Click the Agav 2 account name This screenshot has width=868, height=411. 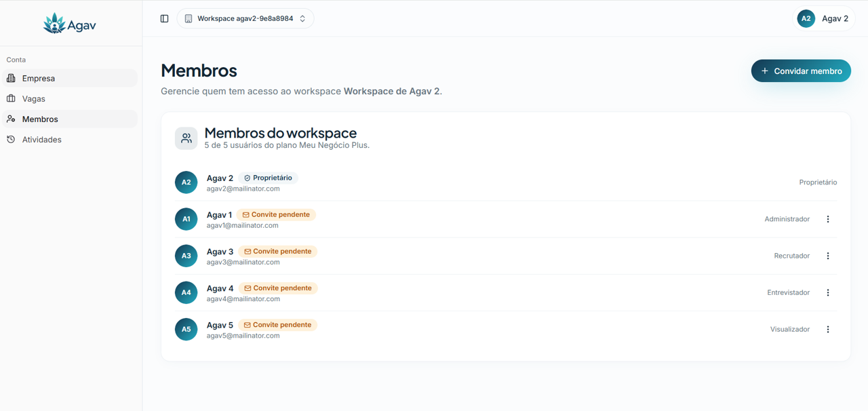pos(835,18)
